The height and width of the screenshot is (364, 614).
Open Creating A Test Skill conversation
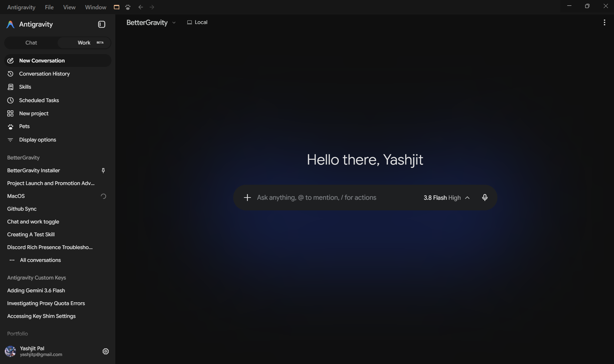point(58,235)
